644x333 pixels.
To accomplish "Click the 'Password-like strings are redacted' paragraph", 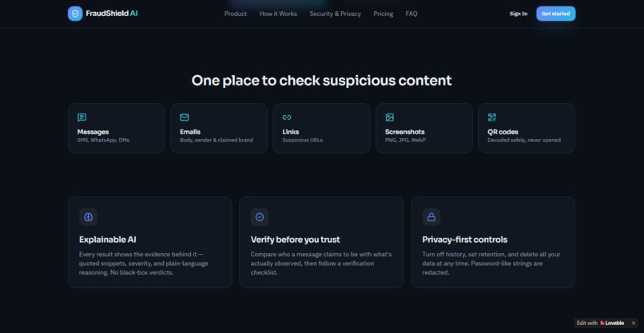I will (491, 264).
